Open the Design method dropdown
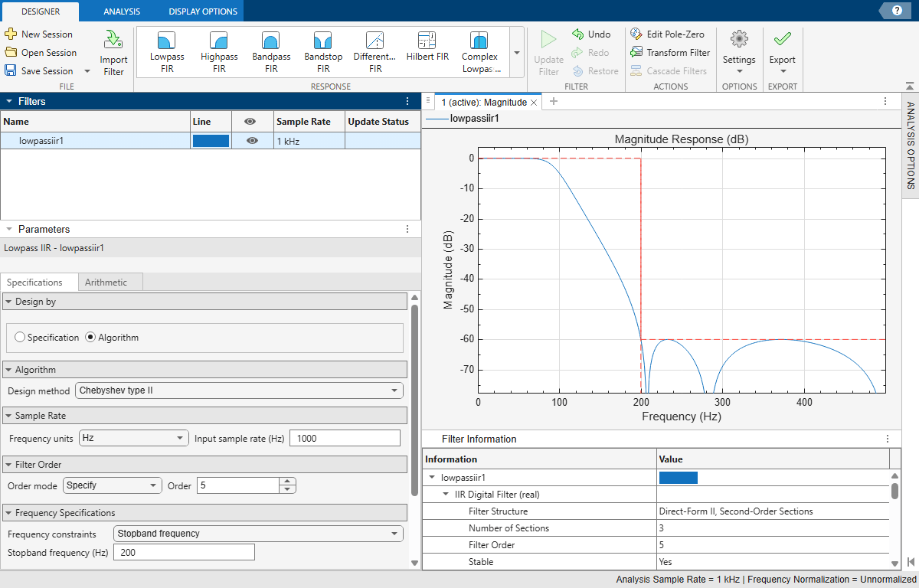 (239, 390)
